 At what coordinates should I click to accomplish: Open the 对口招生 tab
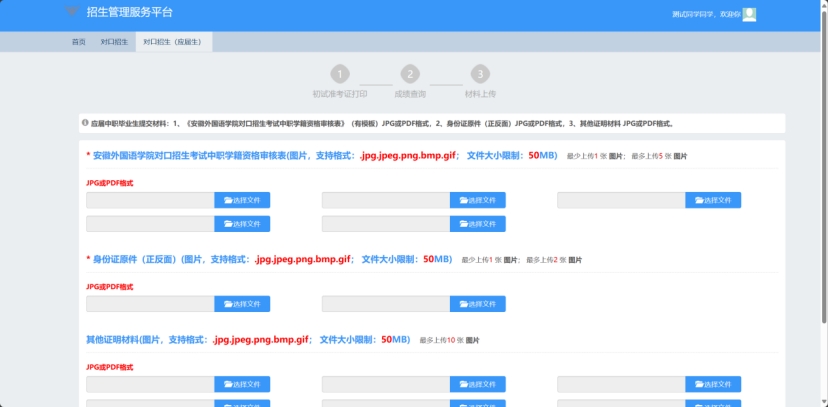coord(113,42)
